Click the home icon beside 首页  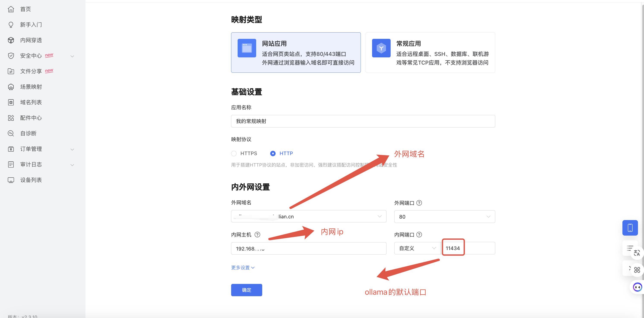click(11, 9)
